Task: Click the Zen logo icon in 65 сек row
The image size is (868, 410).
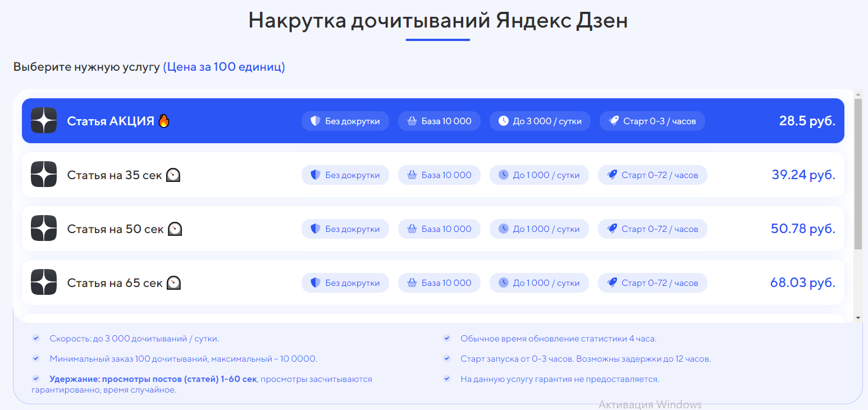Action: 44,283
